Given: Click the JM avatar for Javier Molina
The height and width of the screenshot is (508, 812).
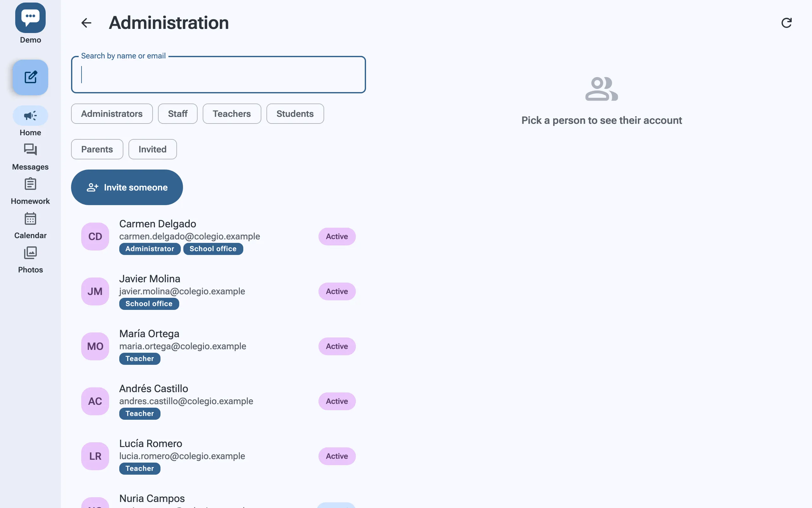Looking at the screenshot, I should [95, 291].
